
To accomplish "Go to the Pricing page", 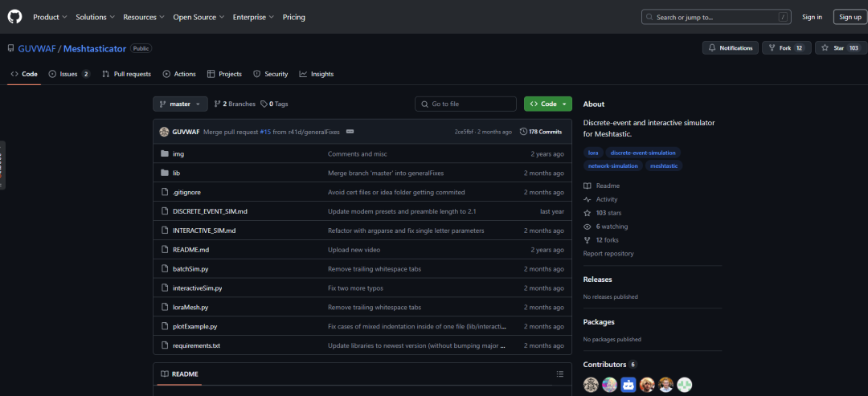I will pos(294,17).
